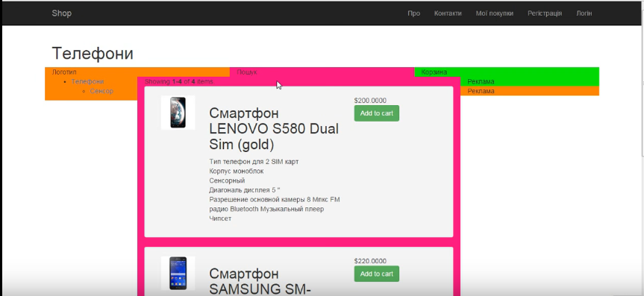Open the Shop brand link
This screenshot has width=644, height=296.
coord(62,13)
